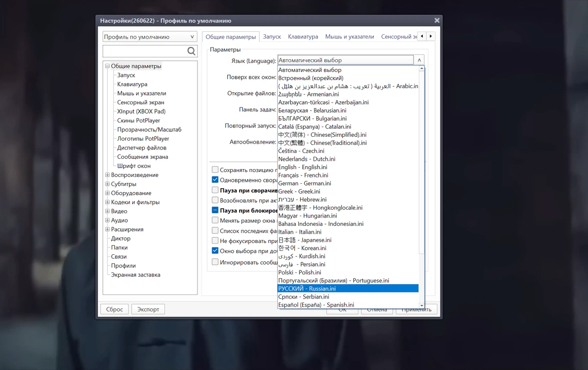Choose 'German - German.ini' language
Image resolution: width=588 pixels, height=370 pixels.
coord(348,183)
